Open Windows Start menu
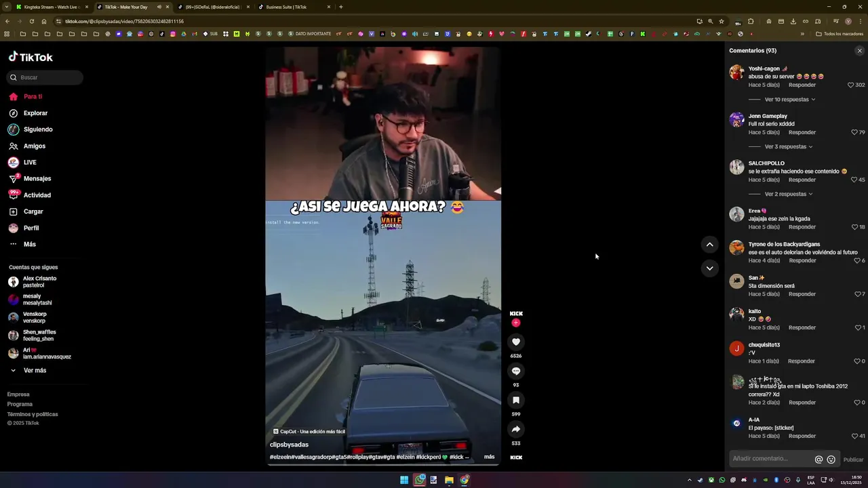This screenshot has height=488, width=868. pyautogui.click(x=404, y=480)
